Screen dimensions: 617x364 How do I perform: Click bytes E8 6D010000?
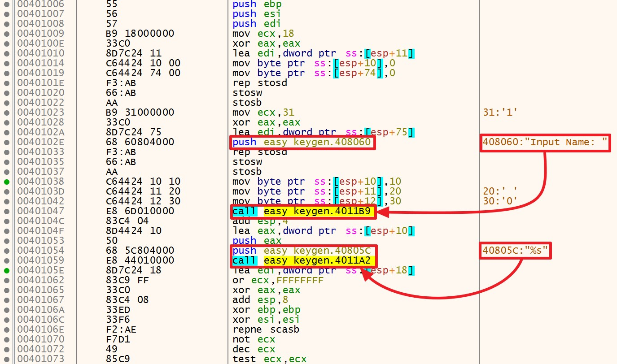tap(140, 211)
